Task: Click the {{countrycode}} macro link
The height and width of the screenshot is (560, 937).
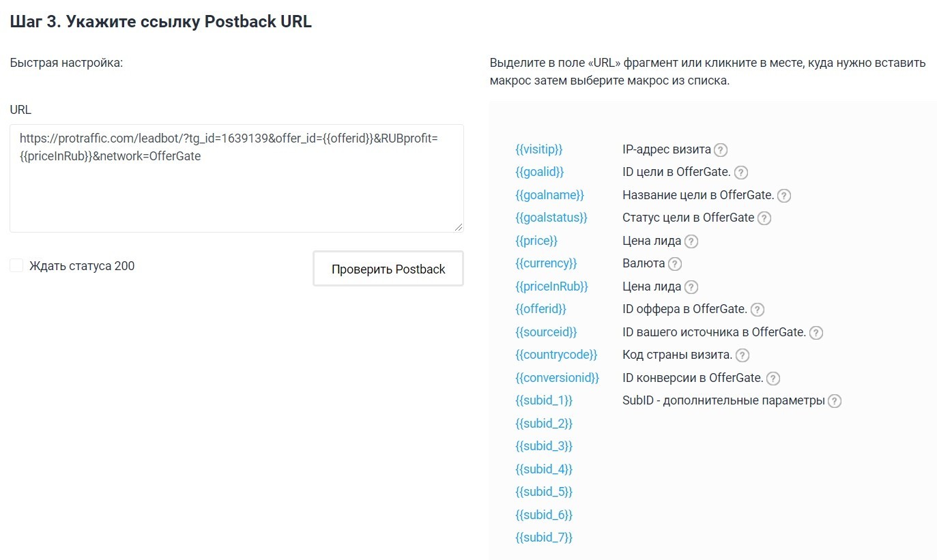Action: pyautogui.click(x=556, y=355)
